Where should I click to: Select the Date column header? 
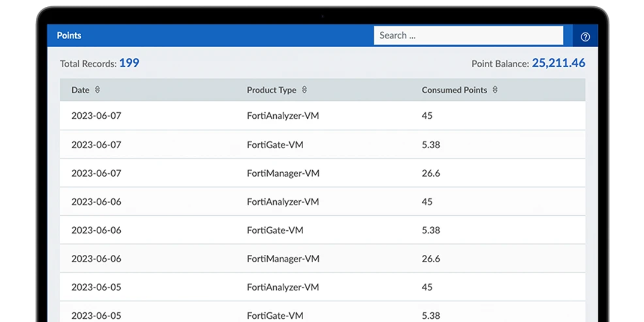point(80,90)
